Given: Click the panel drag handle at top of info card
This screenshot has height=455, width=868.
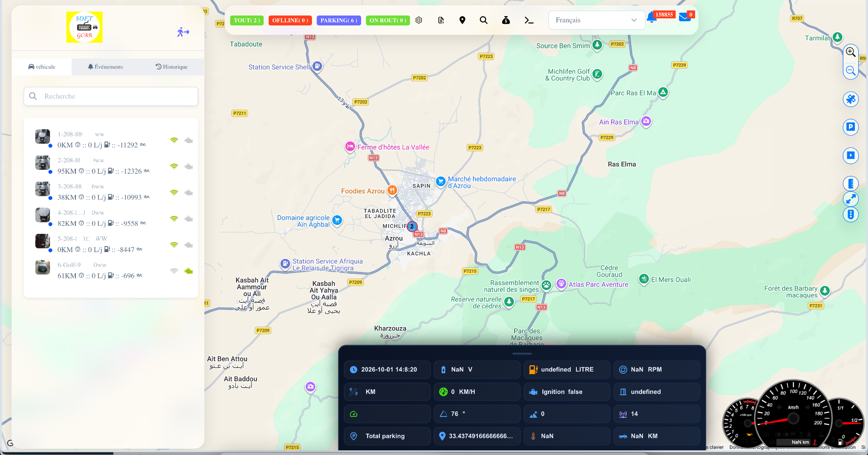Looking at the screenshot, I should click(x=522, y=353).
